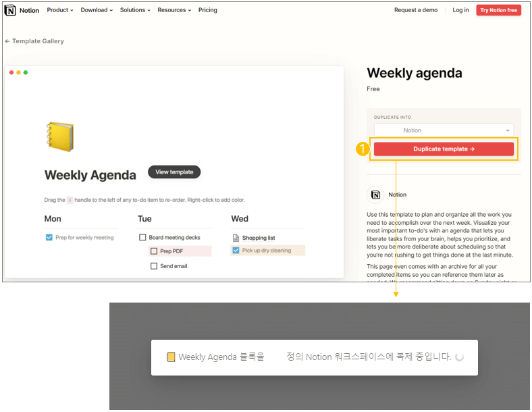
Task: Click the Wed column heading
Action: [240, 219]
